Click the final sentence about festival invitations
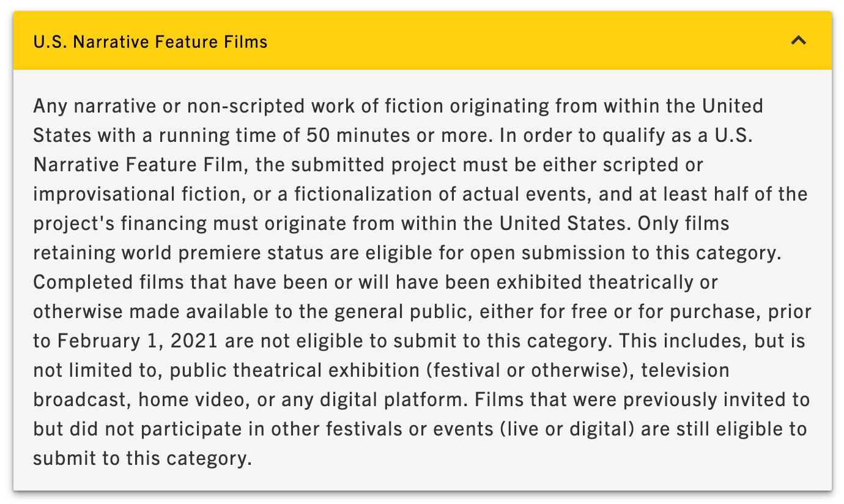Image resolution: width=844 pixels, height=504 pixels. 422,428
